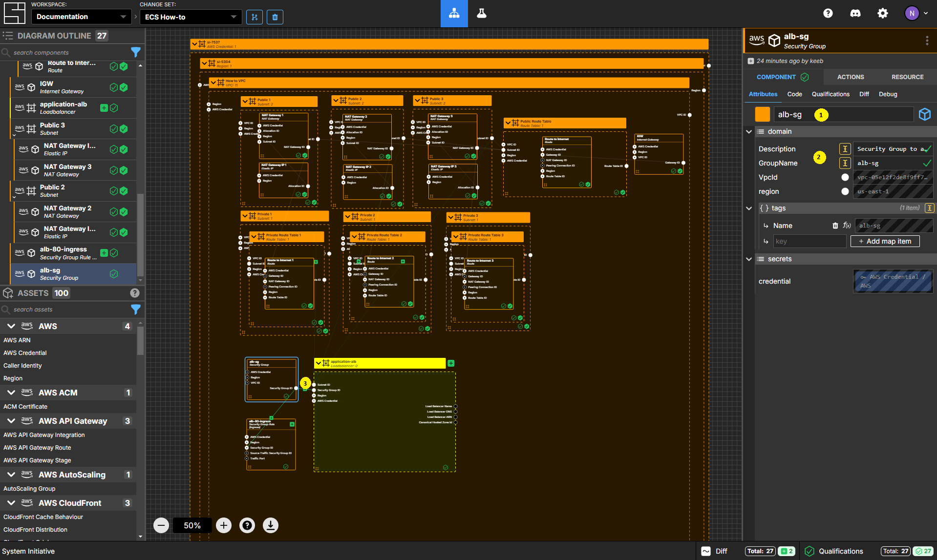This screenshot has width=937, height=560.
Task: Open the Diff panel in status bar
Action: click(714, 551)
